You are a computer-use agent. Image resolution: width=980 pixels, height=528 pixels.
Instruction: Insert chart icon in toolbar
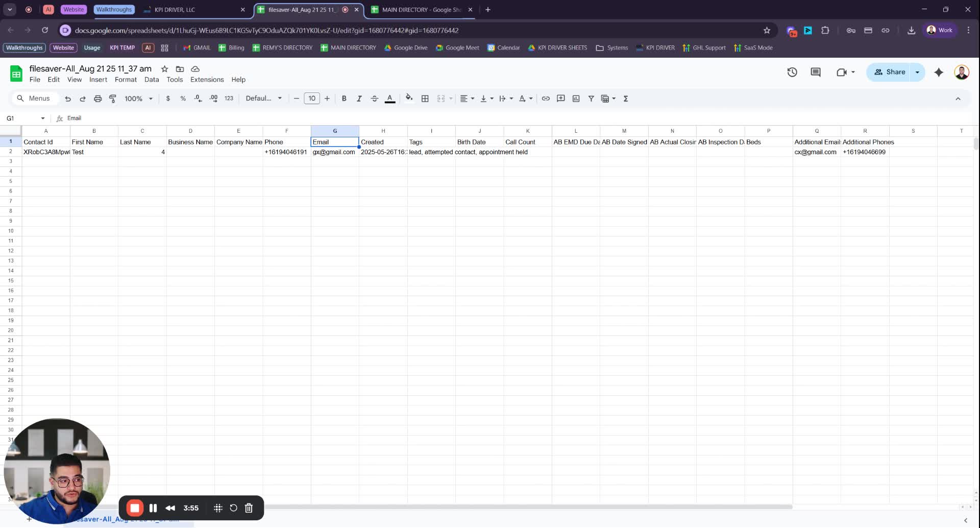click(576, 99)
